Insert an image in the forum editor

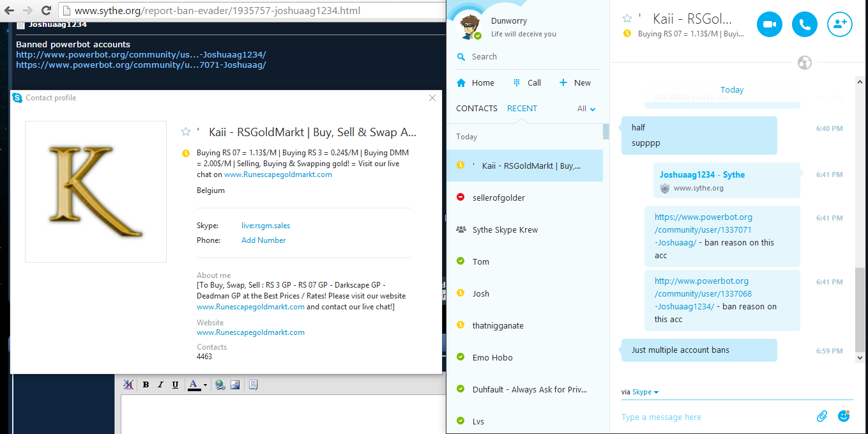click(x=235, y=385)
